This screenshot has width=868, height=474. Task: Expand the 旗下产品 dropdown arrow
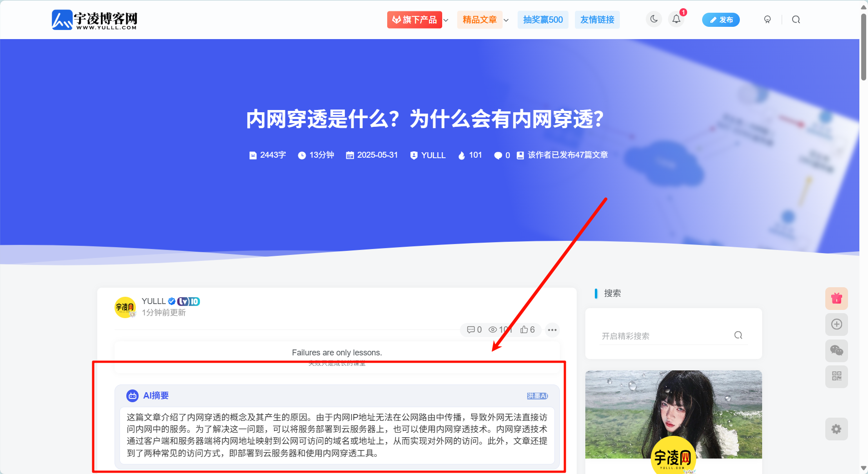pos(446,20)
